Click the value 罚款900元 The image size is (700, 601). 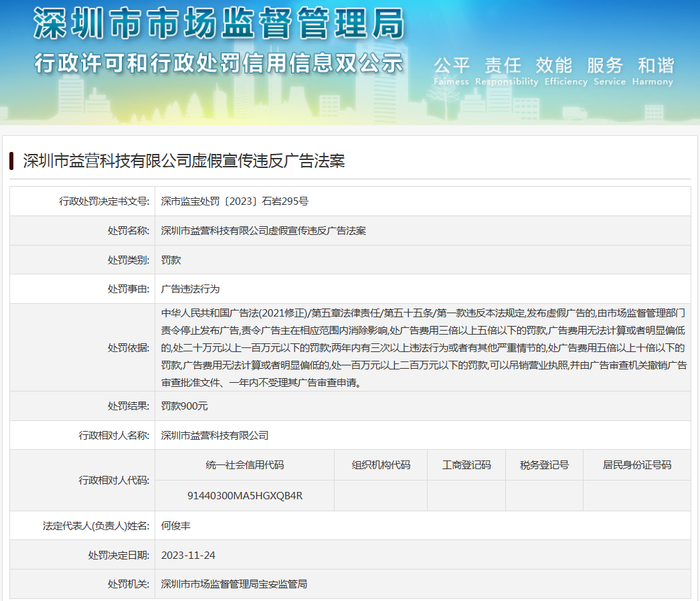coord(185,406)
